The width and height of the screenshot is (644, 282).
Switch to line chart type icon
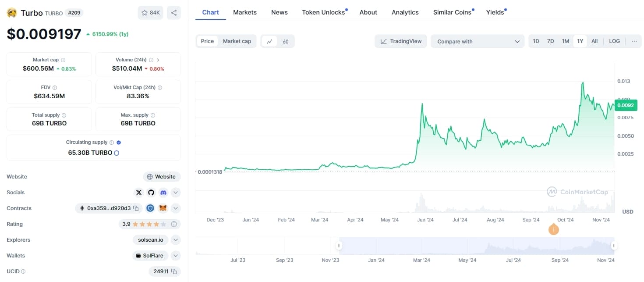tap(269, 42)
